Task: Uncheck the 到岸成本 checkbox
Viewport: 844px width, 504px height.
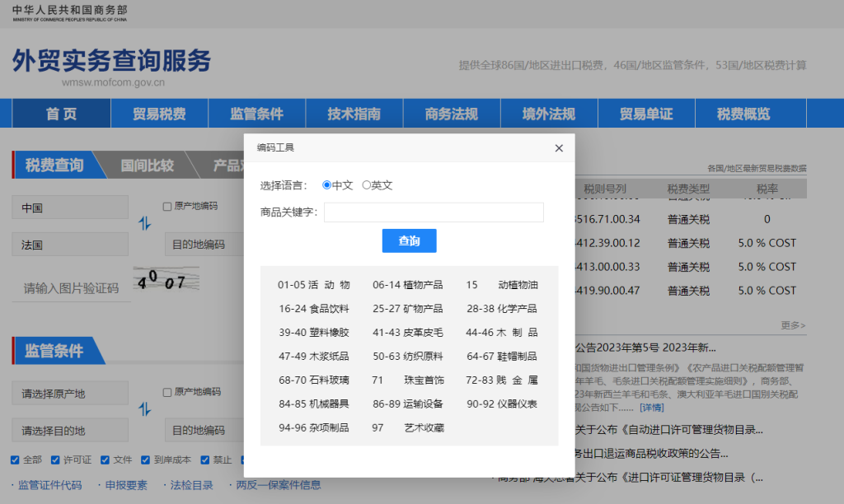Action: click(x=145, y=460)
